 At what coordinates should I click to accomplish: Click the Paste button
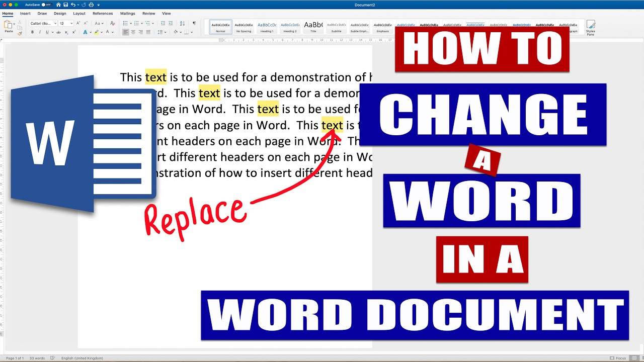point(9,27)
